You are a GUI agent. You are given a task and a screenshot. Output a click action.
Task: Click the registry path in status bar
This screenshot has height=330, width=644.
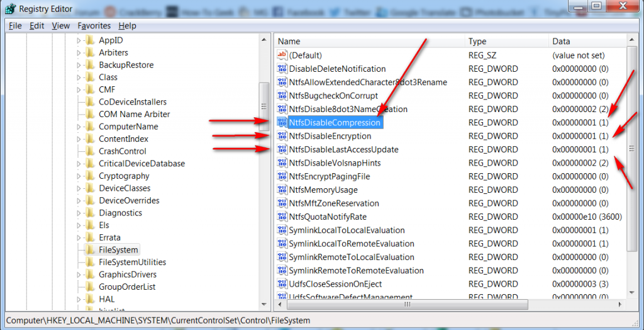pyautogui.click(x=158, y=320)
